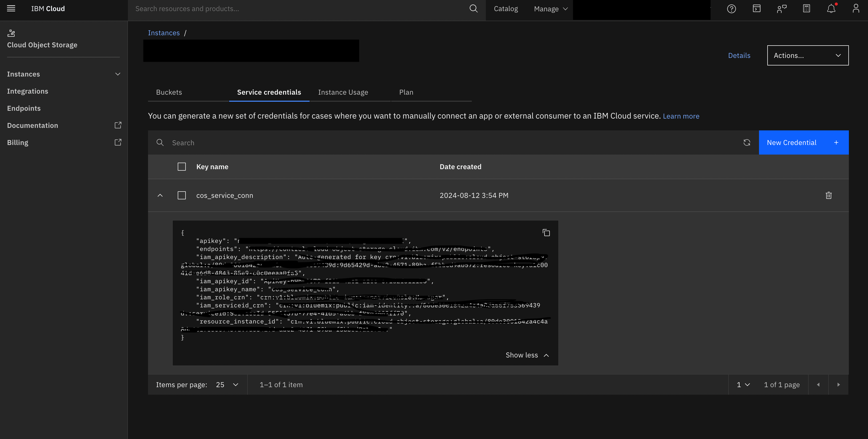Collapse the cos_service_conn credential details

[x=160, y=195]
